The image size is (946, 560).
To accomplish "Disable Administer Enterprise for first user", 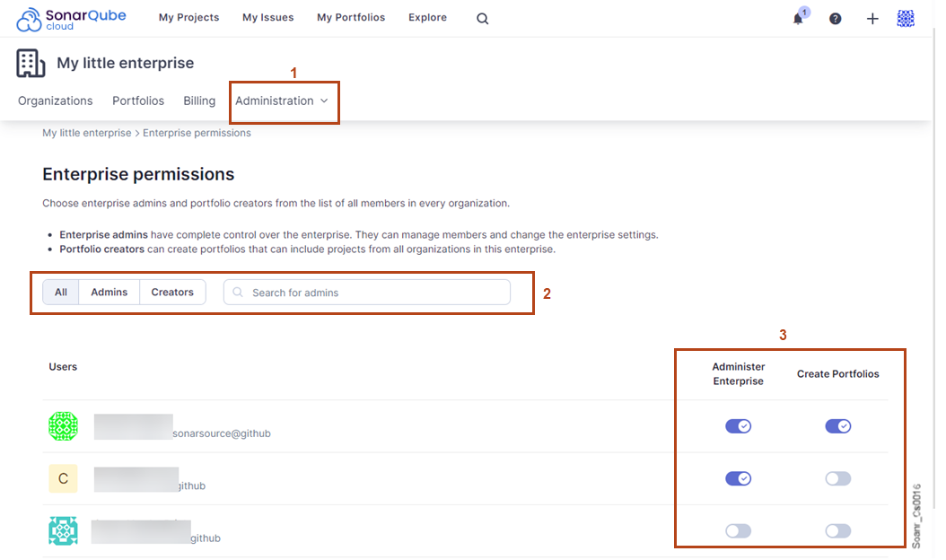I will click(738, 426).
